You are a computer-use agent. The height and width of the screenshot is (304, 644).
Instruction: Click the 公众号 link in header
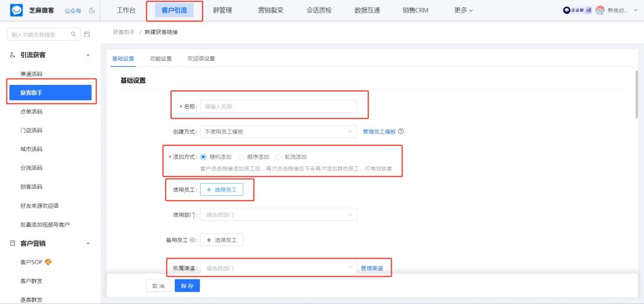pyautogui.click(x=73, y=11)
